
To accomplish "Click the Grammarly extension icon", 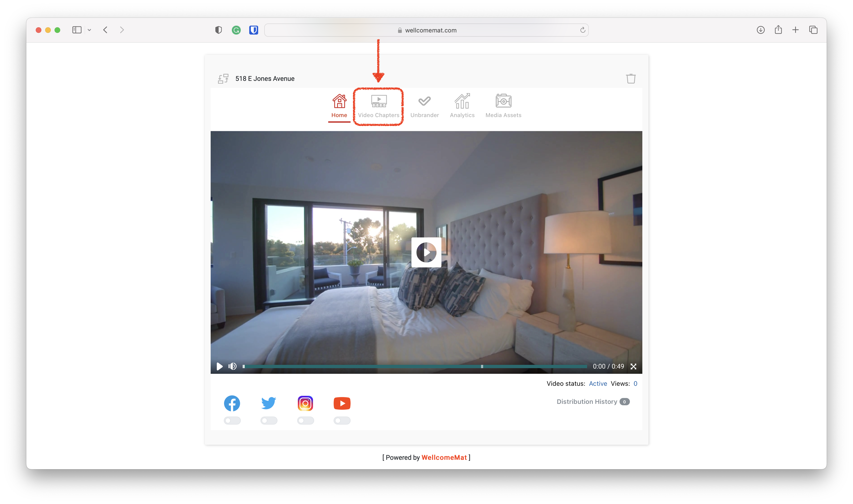I will tap(236, 30).
